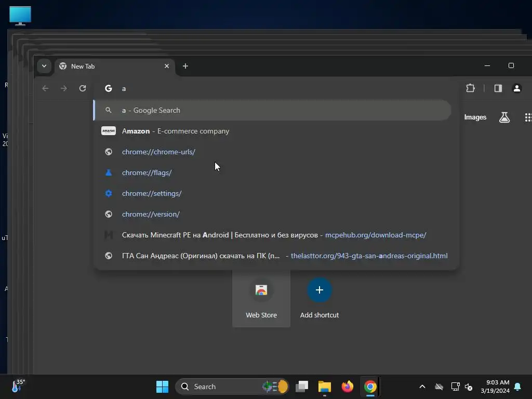
Task: Open chrome://chrome-urls/ suggestion
Action: [x=272, y=152]
